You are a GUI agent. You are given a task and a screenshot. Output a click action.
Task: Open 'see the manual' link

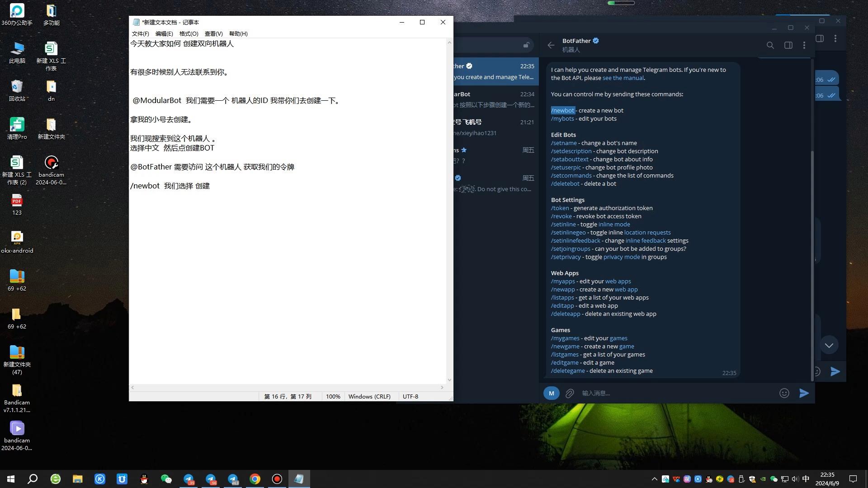(x=623, y=78)
